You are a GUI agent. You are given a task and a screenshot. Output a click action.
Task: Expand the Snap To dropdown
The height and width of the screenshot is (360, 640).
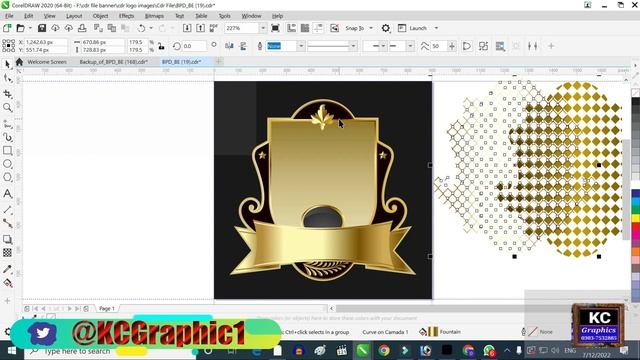[371, 28]
